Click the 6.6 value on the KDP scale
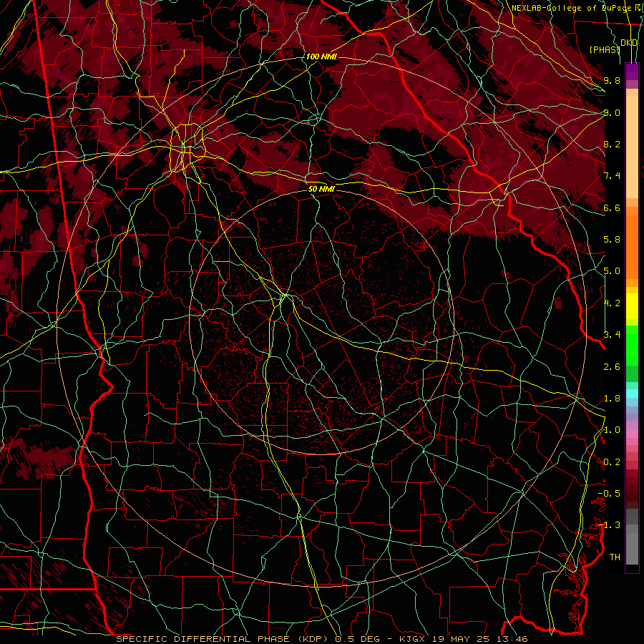Viewport: 644px width, 644px height. click(x=612, y=208)
